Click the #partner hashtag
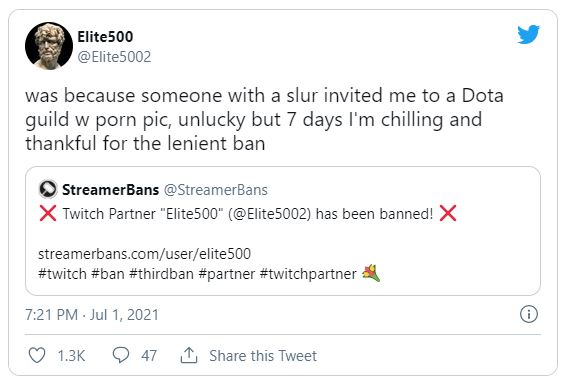The image size is (566, 386). click(227, 274)
